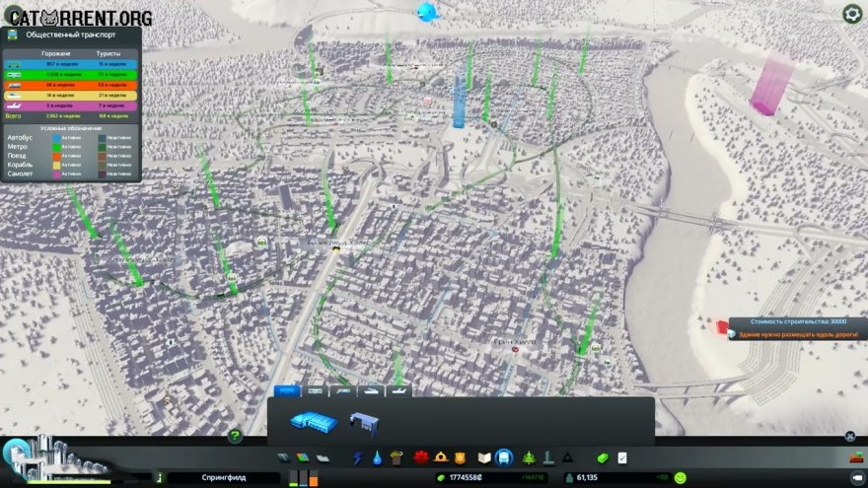Click the pink airport indicator on map
The width and height of the screenshot is (868, 488).
coord(771,86)
